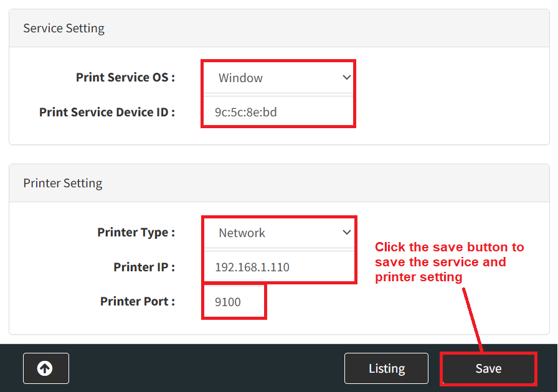Save the service and printer settings
The width and height of the screenshot is (558, 392).
[488, 368]
